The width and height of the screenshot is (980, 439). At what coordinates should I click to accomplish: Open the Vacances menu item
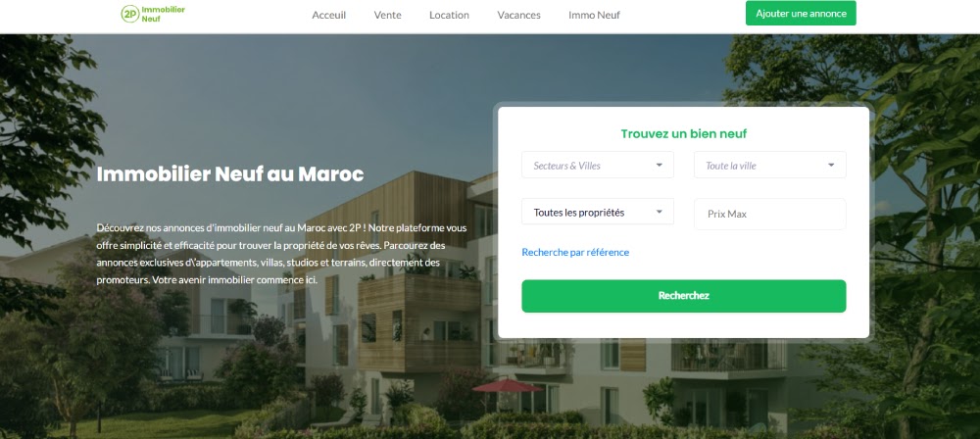tap(518, 15)
